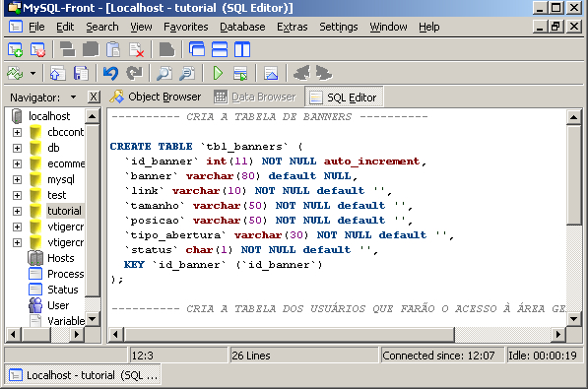Redo the edit with gray arrow
588x389 pixels.
pos(134,73)
